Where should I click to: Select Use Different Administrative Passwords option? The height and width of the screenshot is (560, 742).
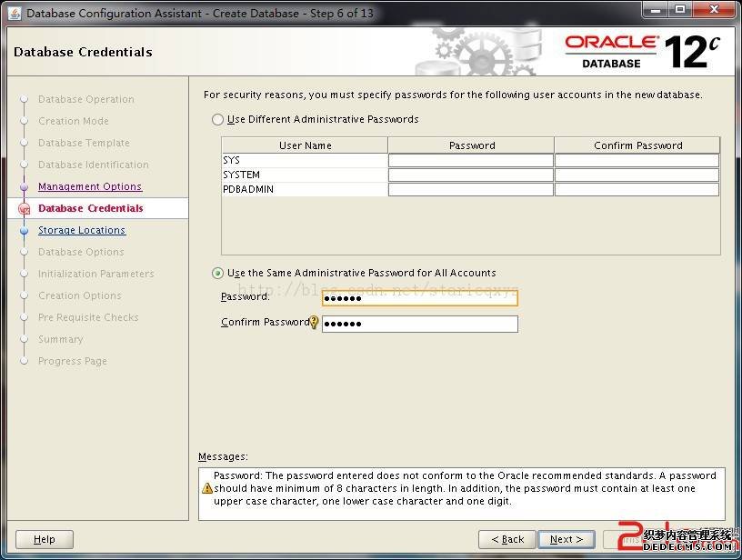click(x=217, y=119)
